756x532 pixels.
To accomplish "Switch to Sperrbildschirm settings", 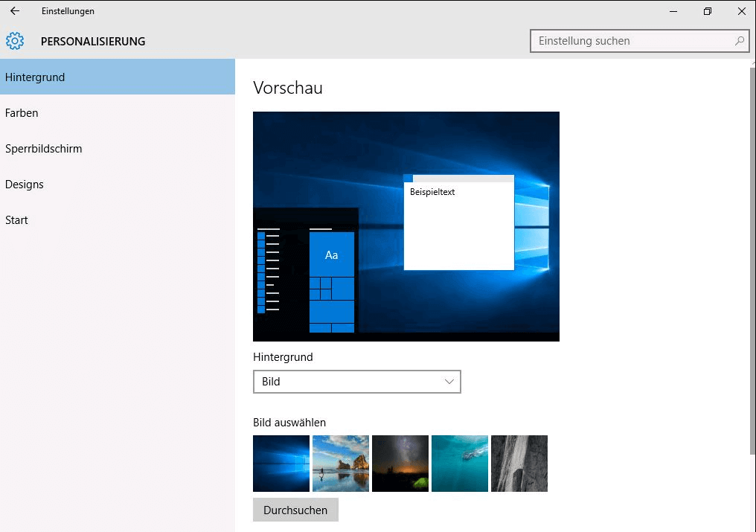I will (x=117, y=149).
